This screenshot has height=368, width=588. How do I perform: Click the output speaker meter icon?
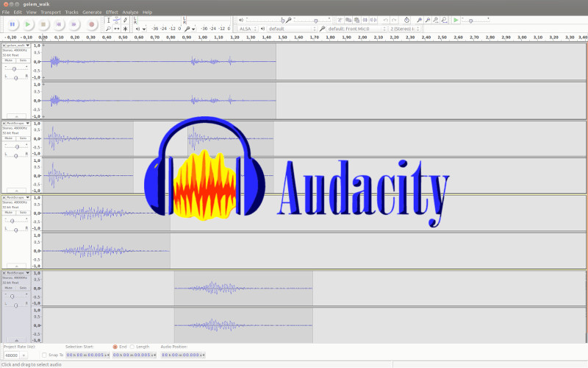137,29
